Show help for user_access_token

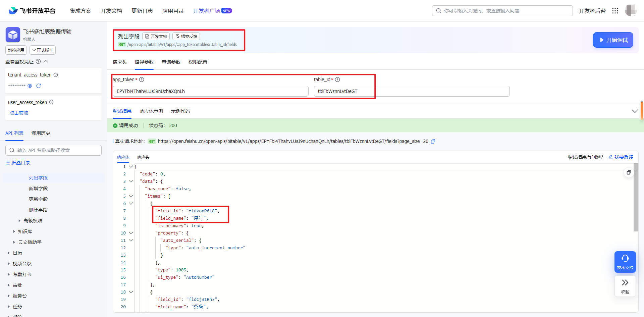(51, 102)
